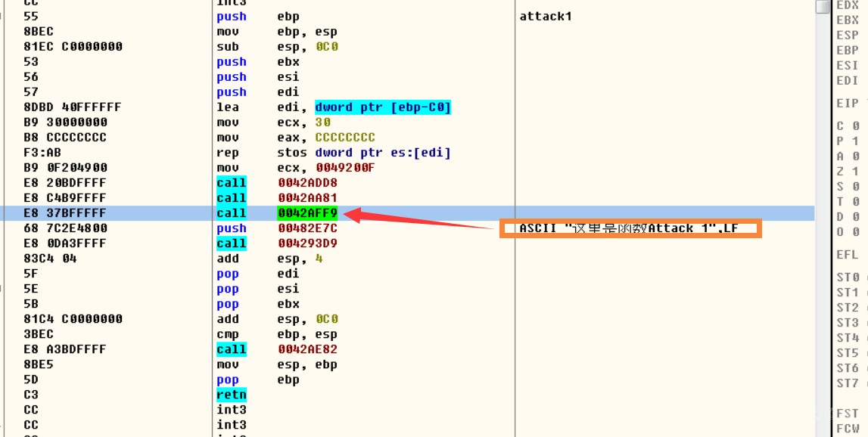Screen dimensions: 868x437
Task: Select 'rep stos dword ptr es:[edi]' instruction
Action: [x=334, y=153]
